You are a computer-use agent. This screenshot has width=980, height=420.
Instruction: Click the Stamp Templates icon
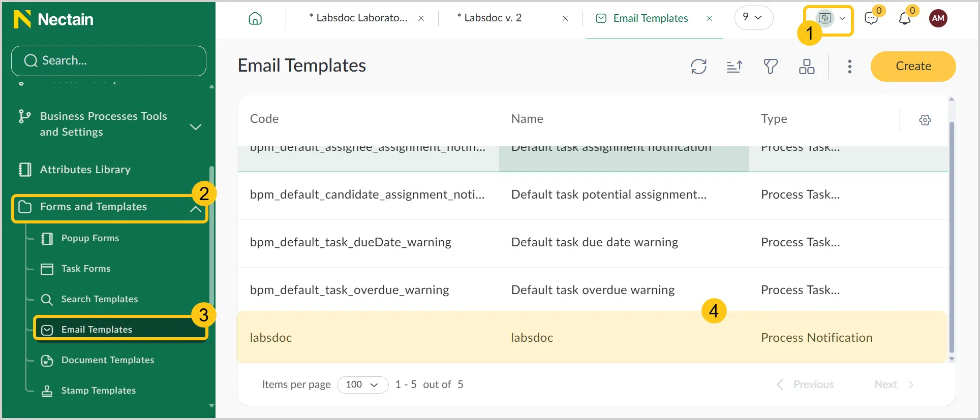(x=47, y=391)
